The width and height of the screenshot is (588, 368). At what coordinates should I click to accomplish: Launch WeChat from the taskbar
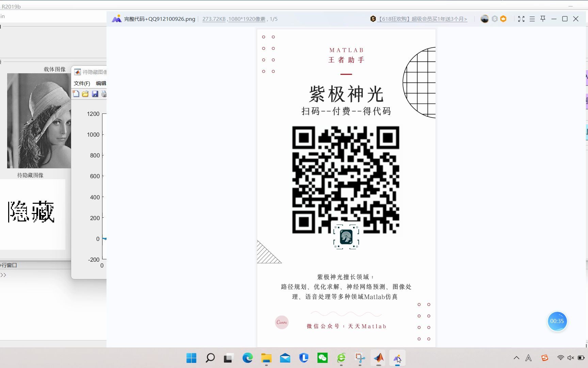coord(322,358)
